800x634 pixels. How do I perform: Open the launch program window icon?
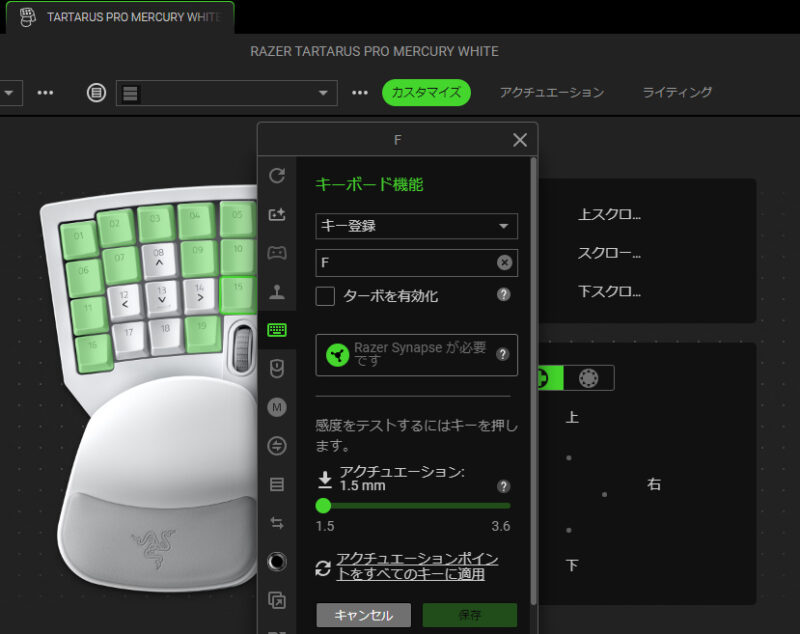pos(277,600)
